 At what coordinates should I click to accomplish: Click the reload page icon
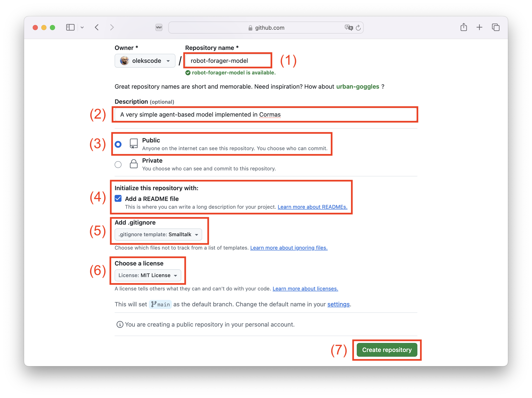click(358, 28)
